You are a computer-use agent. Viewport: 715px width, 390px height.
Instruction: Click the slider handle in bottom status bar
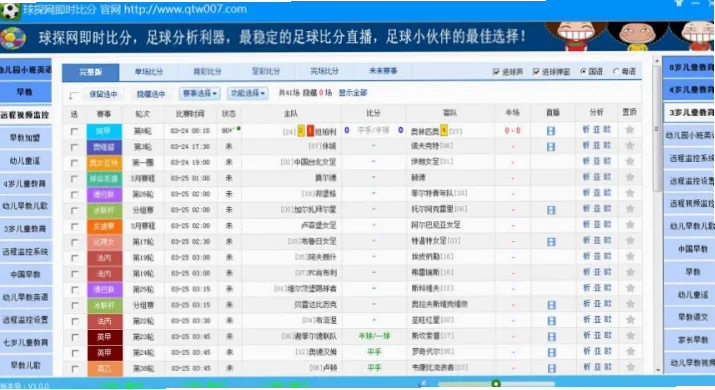496,384
